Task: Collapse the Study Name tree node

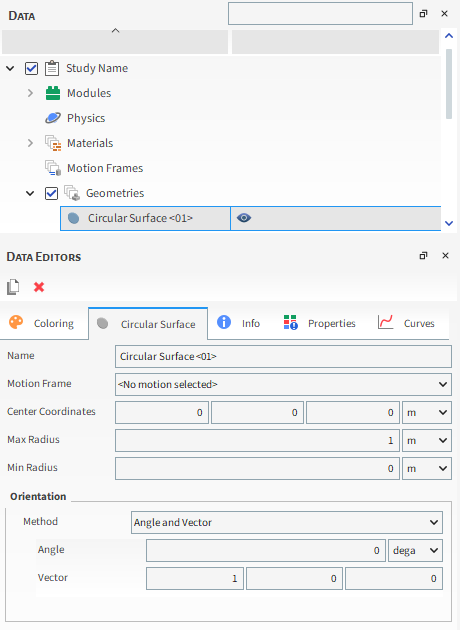Action: pos(10,68)
